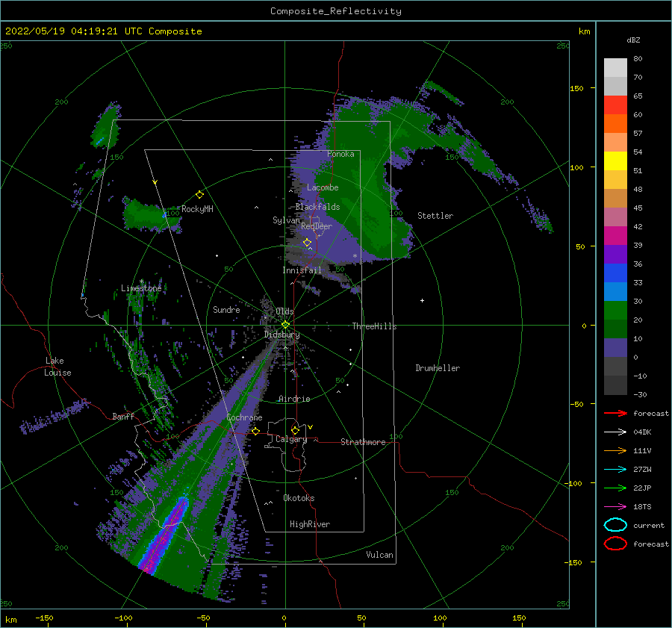Click the Banff label

tap(123, 416)
